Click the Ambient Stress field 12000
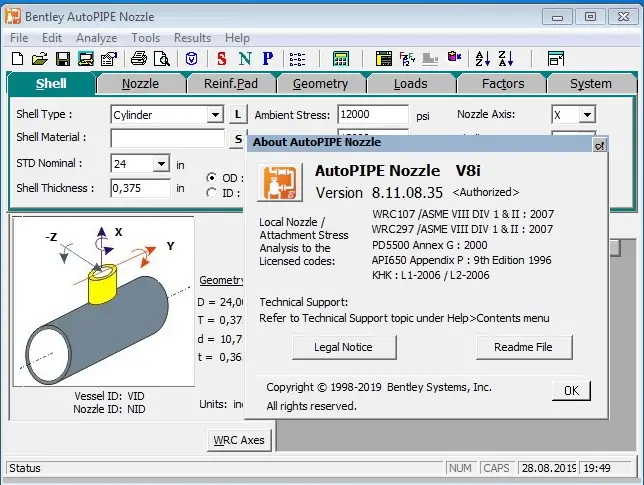 [x=373, y=114]
